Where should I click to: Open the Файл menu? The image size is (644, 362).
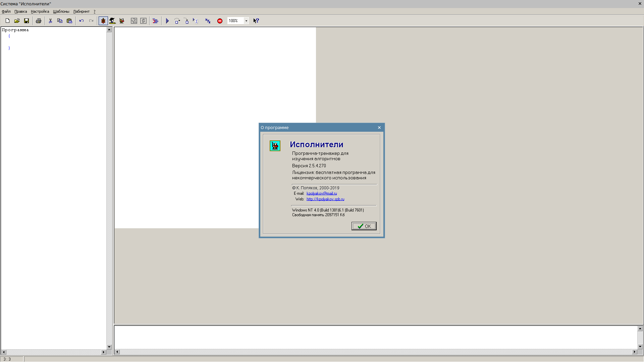coord(6,11)
